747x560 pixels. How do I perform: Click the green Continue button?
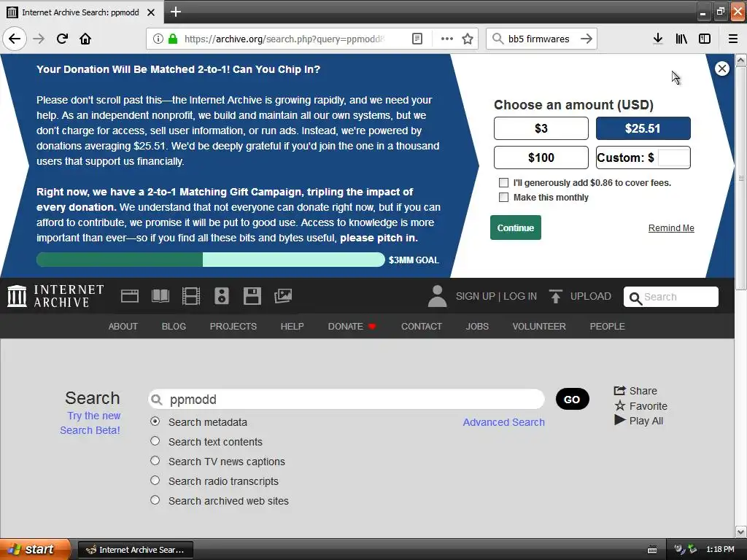coord(516,227)
